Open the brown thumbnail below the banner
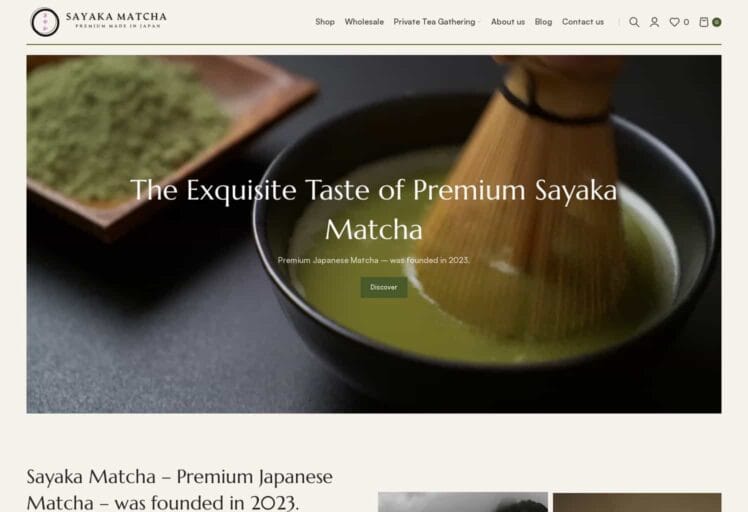 point(637,502)
